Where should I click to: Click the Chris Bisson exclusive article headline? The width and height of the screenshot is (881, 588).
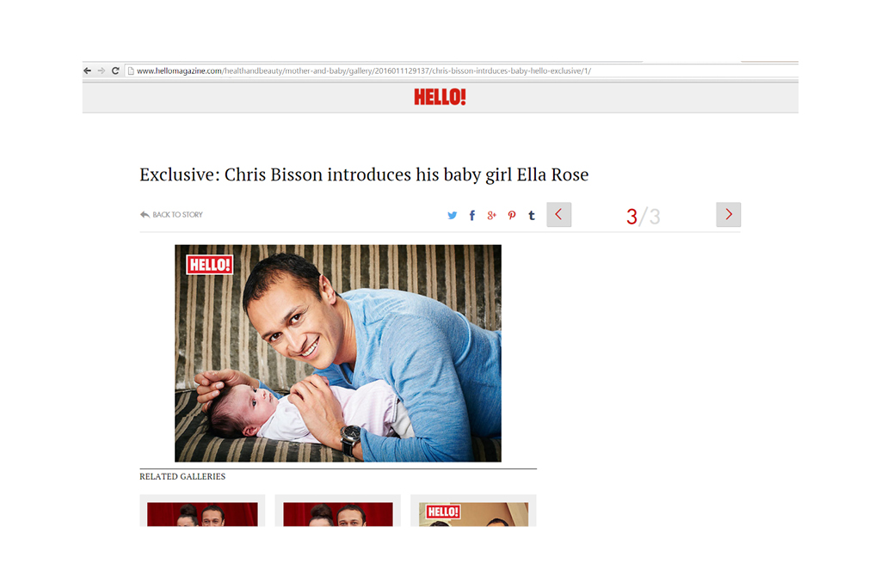point(364,175)
